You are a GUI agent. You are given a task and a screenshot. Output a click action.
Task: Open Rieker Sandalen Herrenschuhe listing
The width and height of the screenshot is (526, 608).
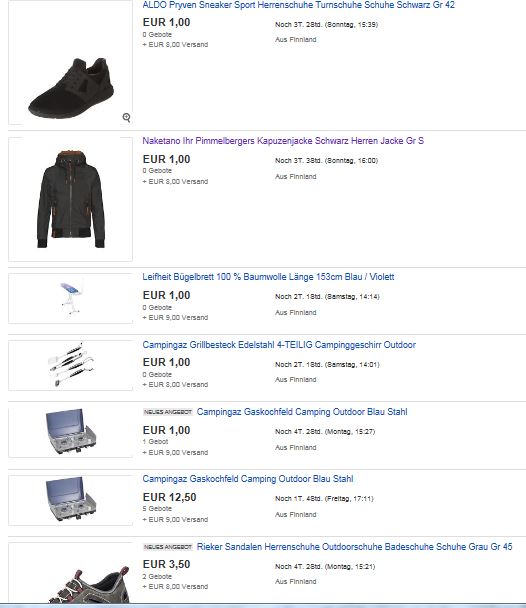(354, 547)
